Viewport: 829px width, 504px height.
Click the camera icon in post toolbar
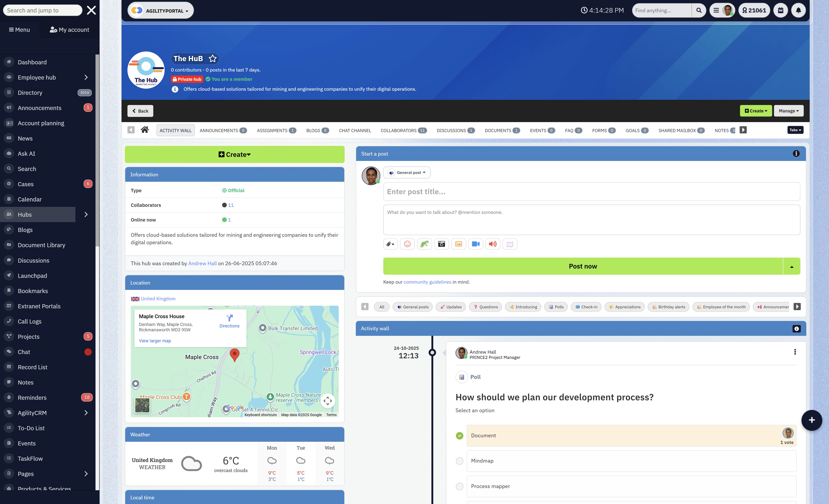click(441, 244)
